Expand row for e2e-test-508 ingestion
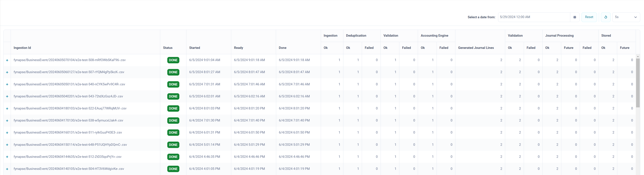644x175 pixels. tap(7, 60)
